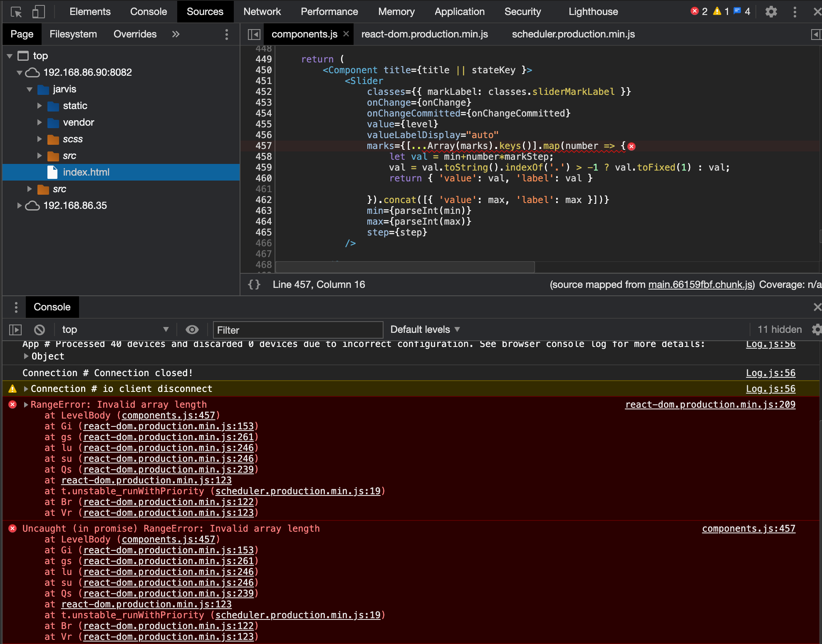Viewport: 822px width, 644px height.
Task: Show more navigator tabs chevron
Action: 176,34
